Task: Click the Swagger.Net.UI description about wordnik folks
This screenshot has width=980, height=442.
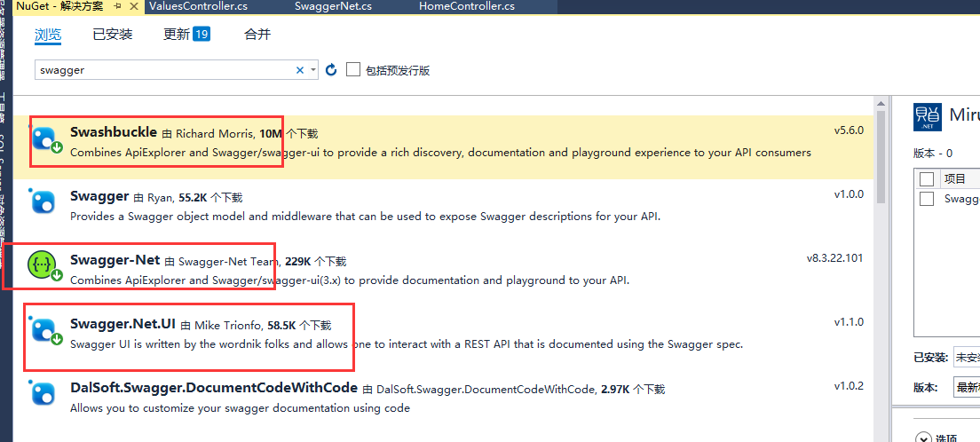Action: (x=407, y=344)
